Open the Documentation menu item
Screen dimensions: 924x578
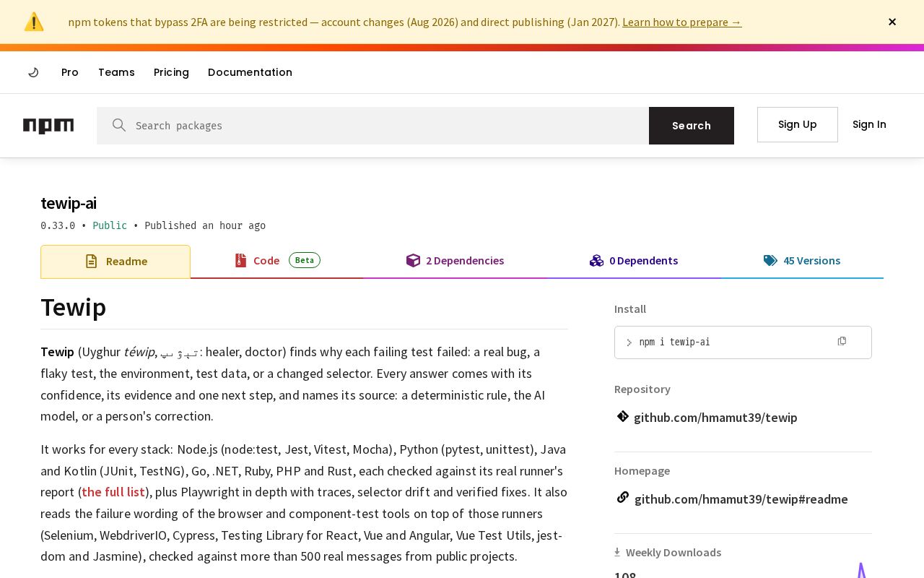tap(250, 72)
